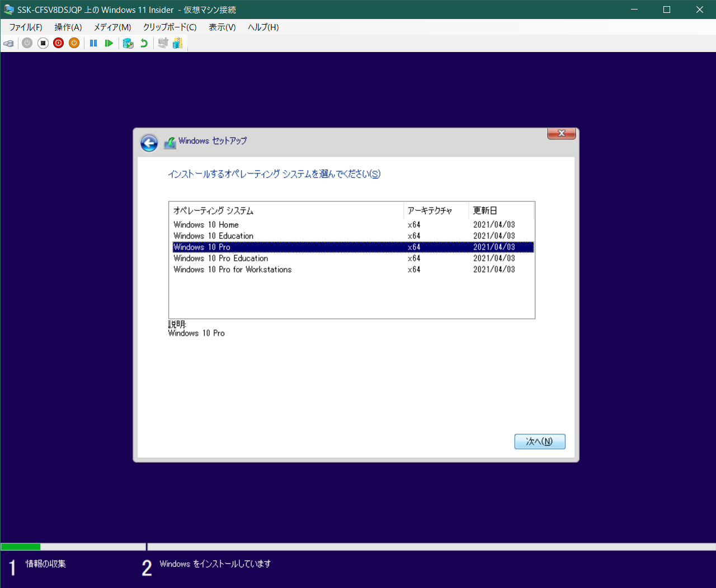Viewport: 716px width, 588px height.
Task: Click the gray Start VM power icon
Action: (x=27, y=43)
